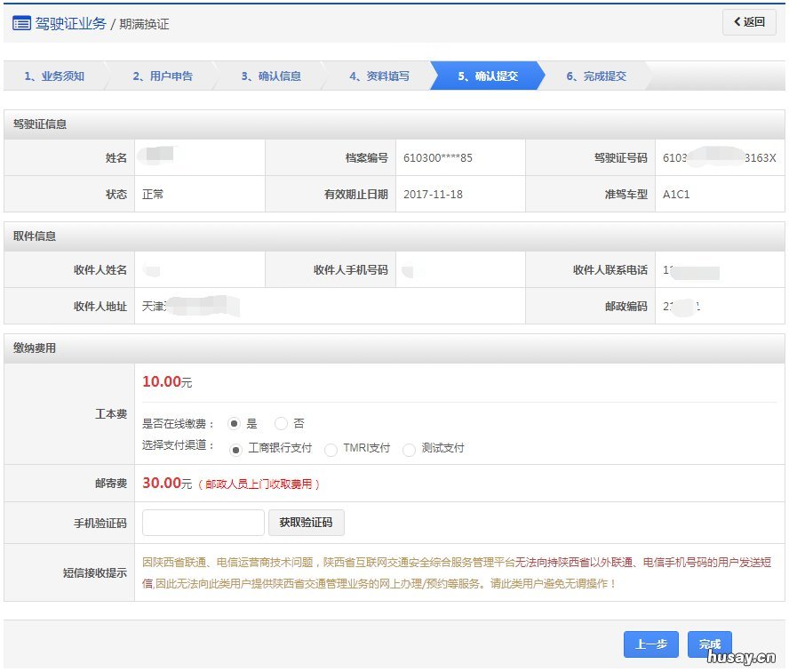The image size is (789, 672).
Task: Click the 返回 button at top right
Action: (x=747, y=20)
